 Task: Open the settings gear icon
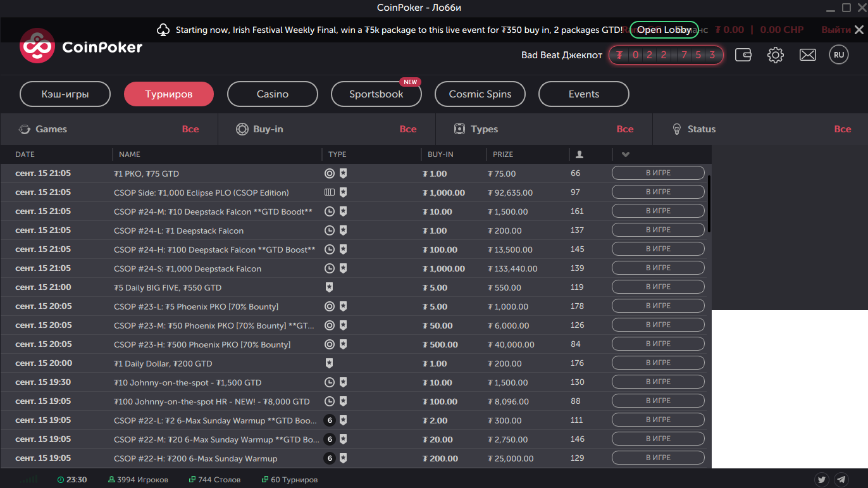776,55
